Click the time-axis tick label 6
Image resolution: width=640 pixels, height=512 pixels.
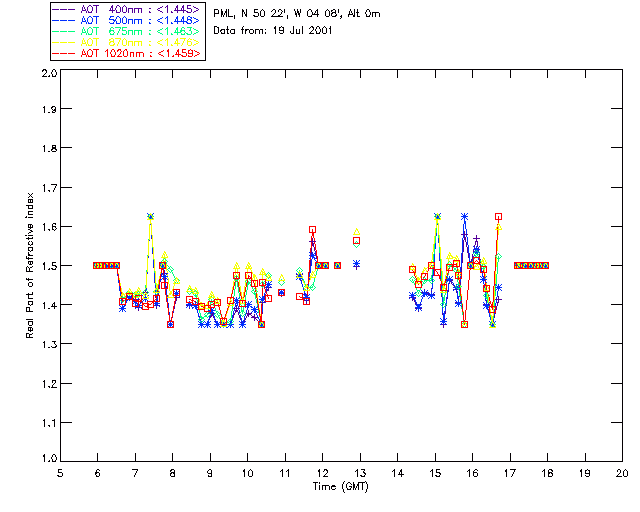click(x=98, y=473)
